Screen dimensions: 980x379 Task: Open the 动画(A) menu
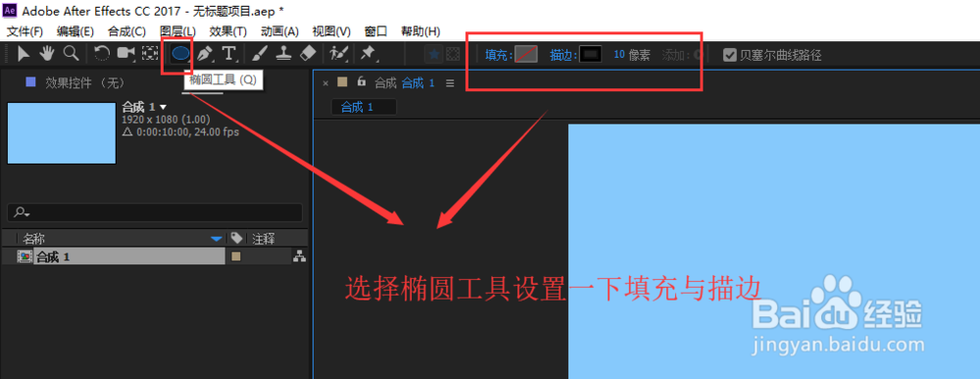pos(280,31)
